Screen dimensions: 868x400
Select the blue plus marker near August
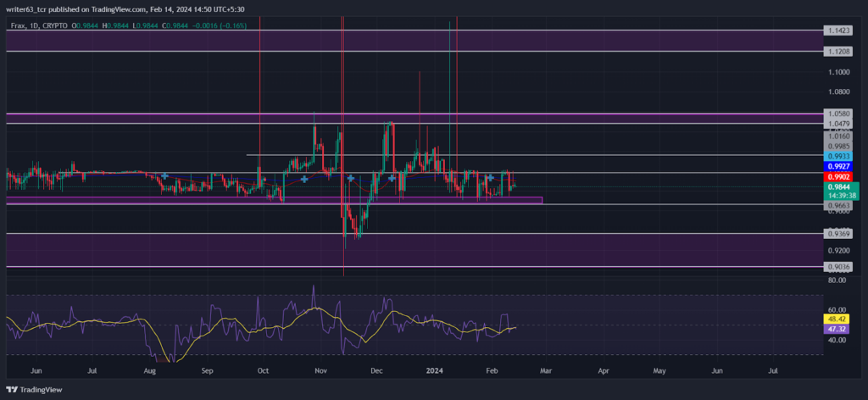click(x=164, y=176)
